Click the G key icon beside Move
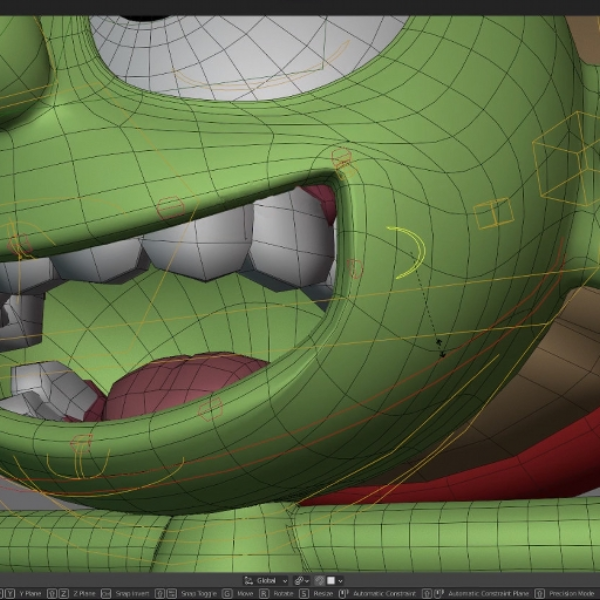Viewport: 600px width, 600px height. 227,594
